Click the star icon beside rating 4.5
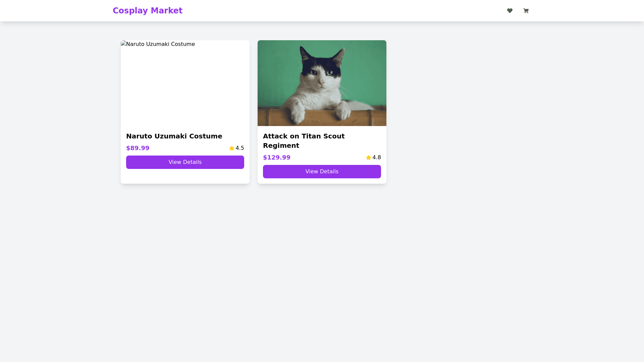The height and width of the screenshot is (362, 644). click(231, 148)
